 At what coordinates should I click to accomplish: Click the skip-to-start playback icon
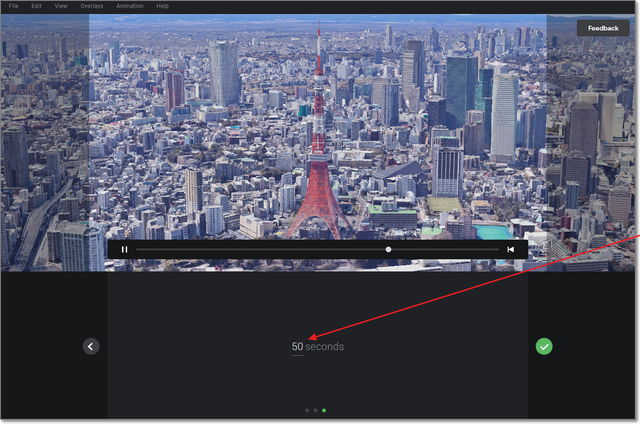[510, 249]
